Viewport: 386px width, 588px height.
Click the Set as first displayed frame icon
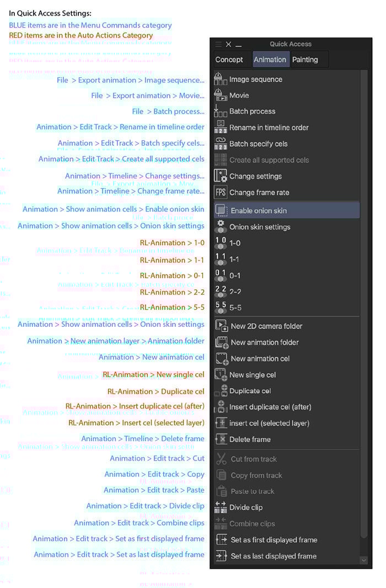click(x=221, y=539)
